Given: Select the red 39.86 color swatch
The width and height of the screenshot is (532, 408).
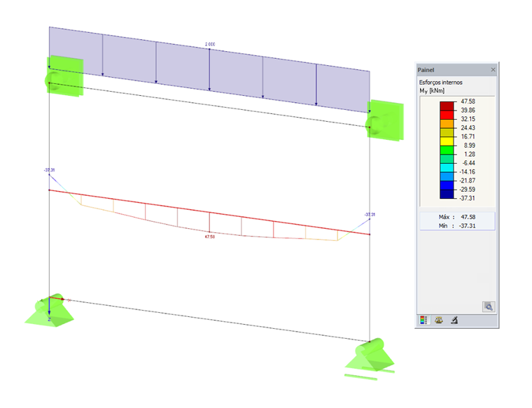Looking at the screenshot, I should point(447,115).
